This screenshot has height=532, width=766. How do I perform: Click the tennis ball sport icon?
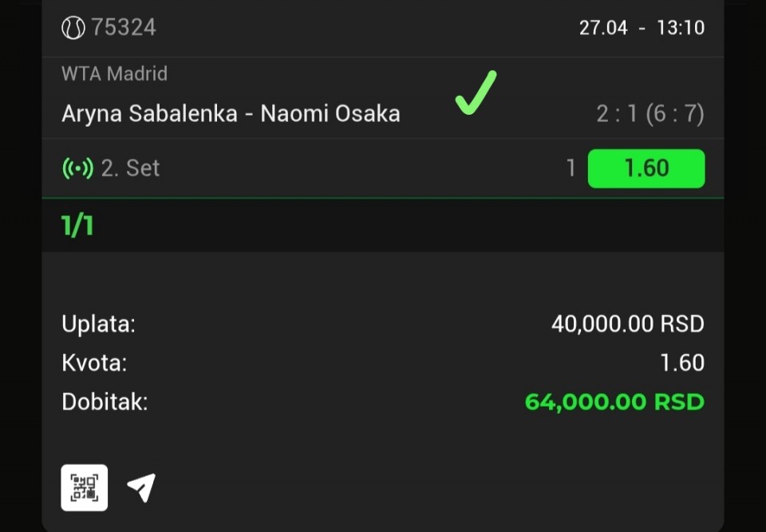coord(73,28)
